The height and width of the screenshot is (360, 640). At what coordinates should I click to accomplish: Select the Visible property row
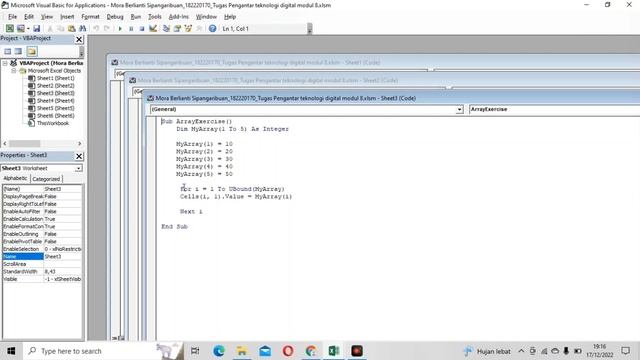(42, 279)
